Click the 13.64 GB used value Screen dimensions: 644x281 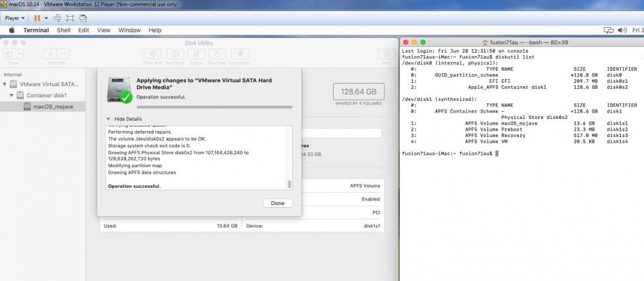click(227, 226)
